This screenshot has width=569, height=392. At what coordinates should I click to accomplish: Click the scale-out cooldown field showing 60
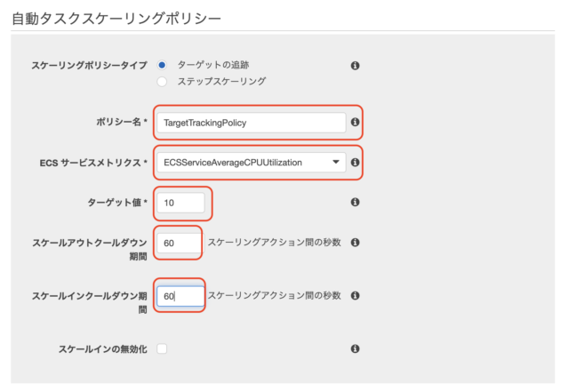coord(180,243)
